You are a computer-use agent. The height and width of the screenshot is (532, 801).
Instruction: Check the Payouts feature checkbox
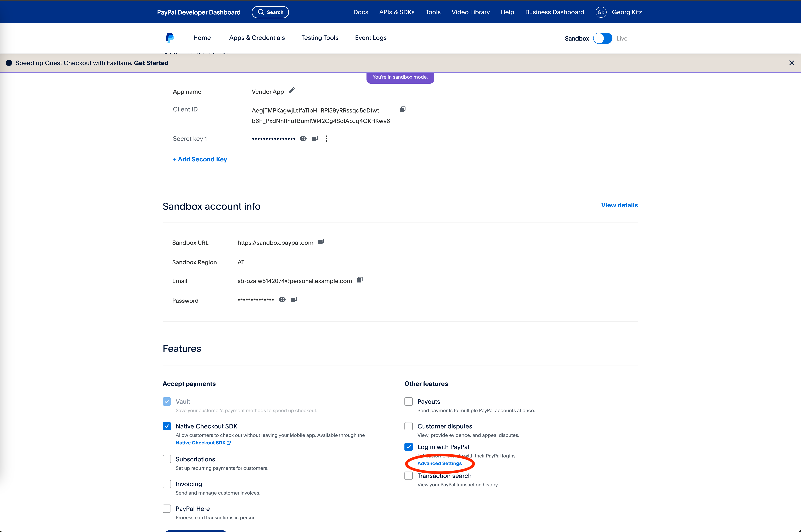click(408, 402)
